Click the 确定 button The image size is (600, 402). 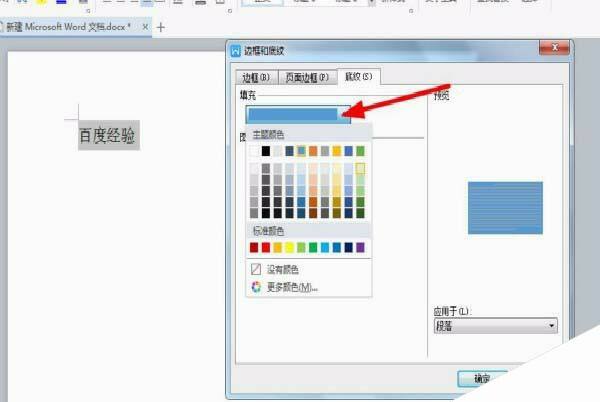click(x=482, y=379)
